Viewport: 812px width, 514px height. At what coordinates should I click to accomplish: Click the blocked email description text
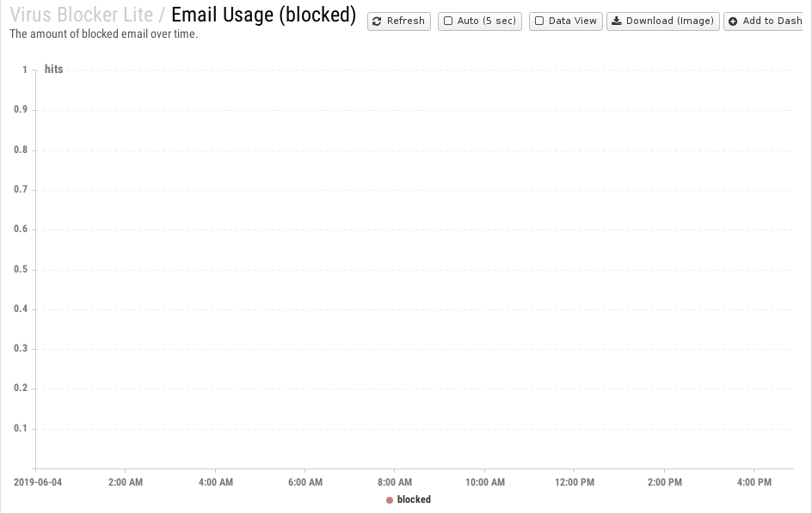click(103, 34)
